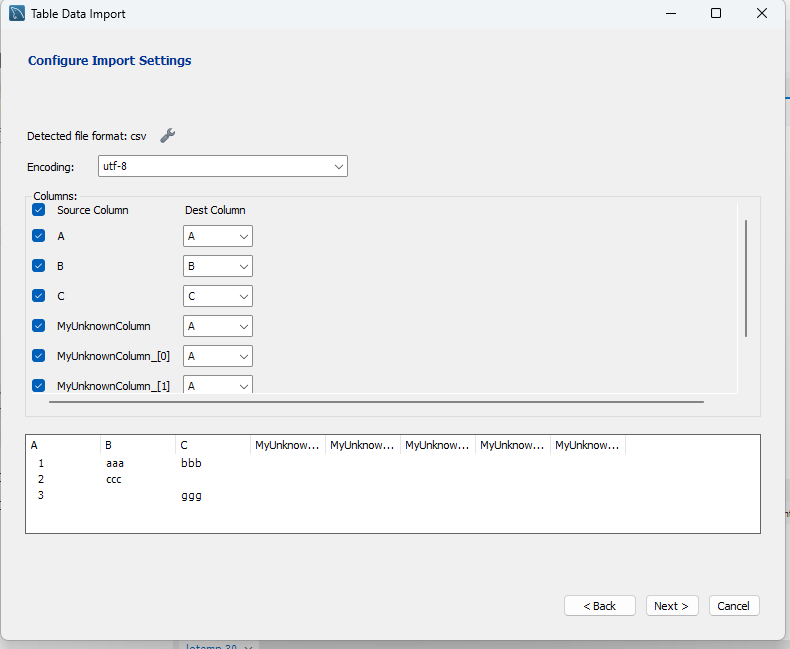Click preview column header A

point(62,445)
